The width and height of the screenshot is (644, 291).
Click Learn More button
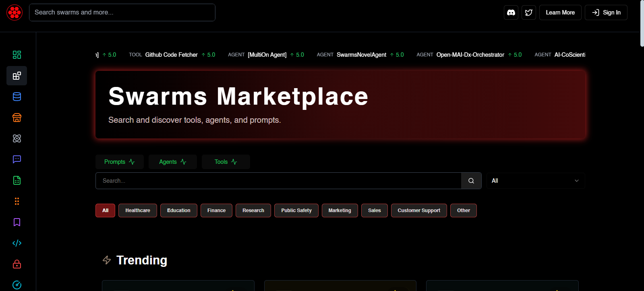[x=560, y=12]
